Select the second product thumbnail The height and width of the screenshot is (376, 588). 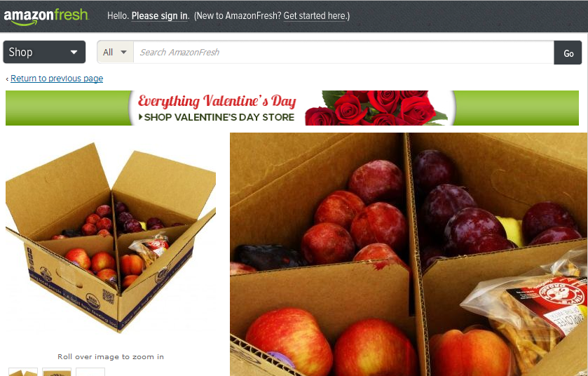pos(57,372)
